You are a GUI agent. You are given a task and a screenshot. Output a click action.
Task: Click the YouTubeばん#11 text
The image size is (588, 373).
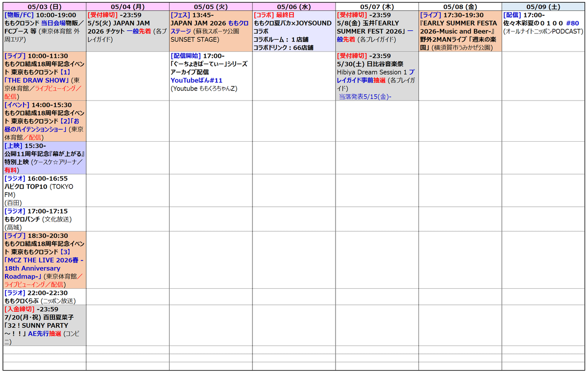point(196,80)
